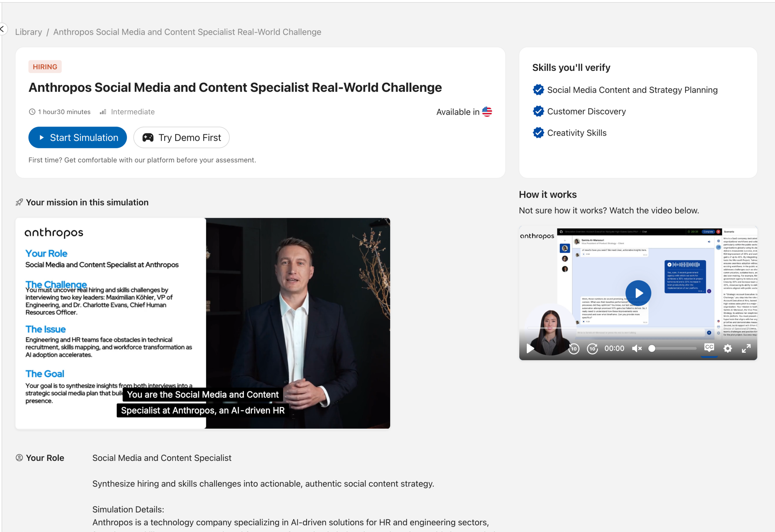Image resolution: width=775 pixels, height=532 pixels.
Task: Start the simulation
Action: point(78,137)
